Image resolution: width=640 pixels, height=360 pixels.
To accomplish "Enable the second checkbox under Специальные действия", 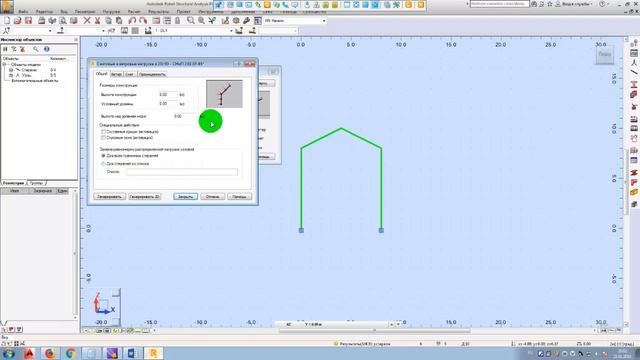I will (x=103, y=138).
